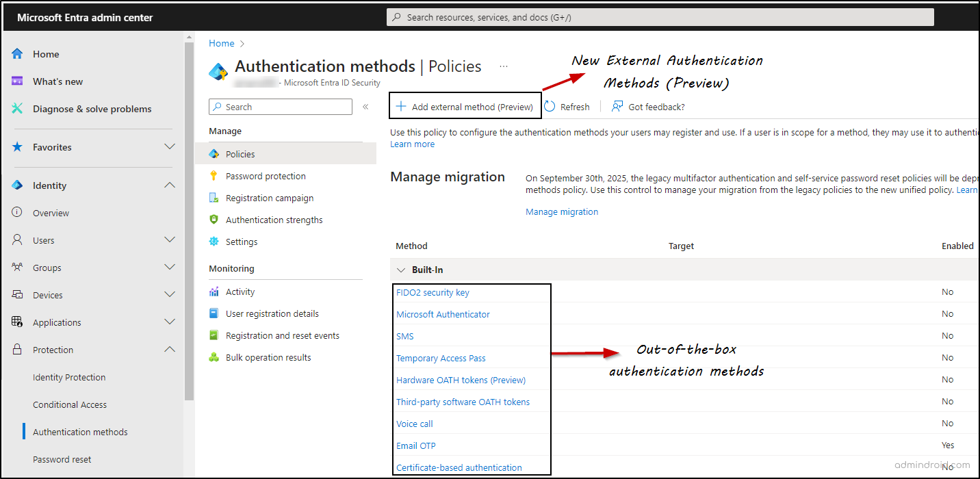Open Authentication strengths via its shield icon
980x479 pixels.
pos(216,219)
